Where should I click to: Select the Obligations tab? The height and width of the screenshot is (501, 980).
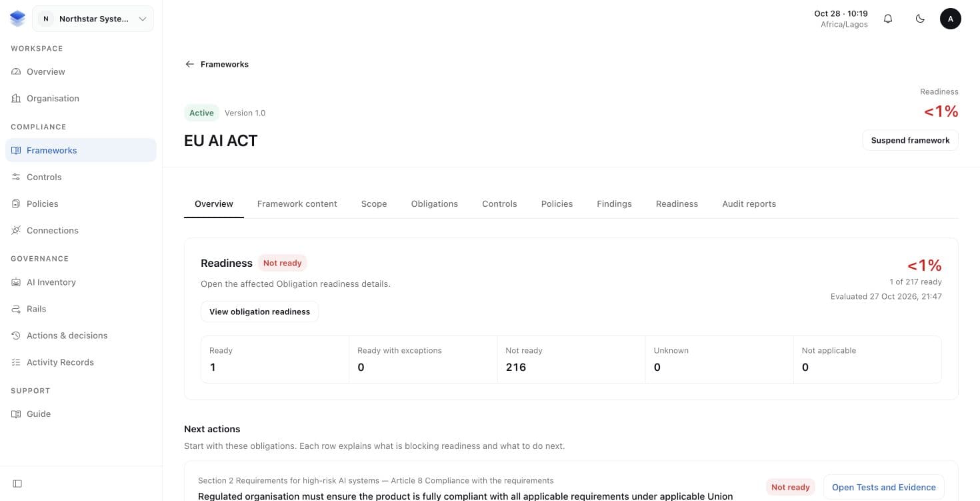435,203
